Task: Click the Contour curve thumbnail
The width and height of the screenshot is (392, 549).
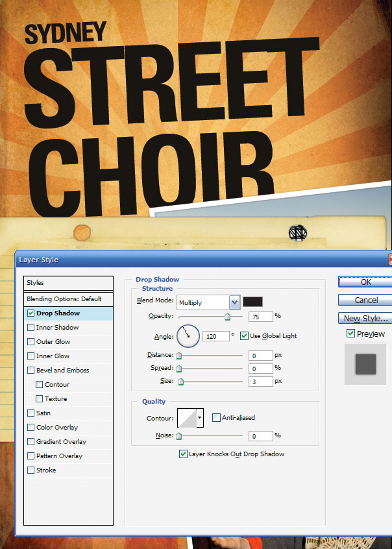Action: 187,418
